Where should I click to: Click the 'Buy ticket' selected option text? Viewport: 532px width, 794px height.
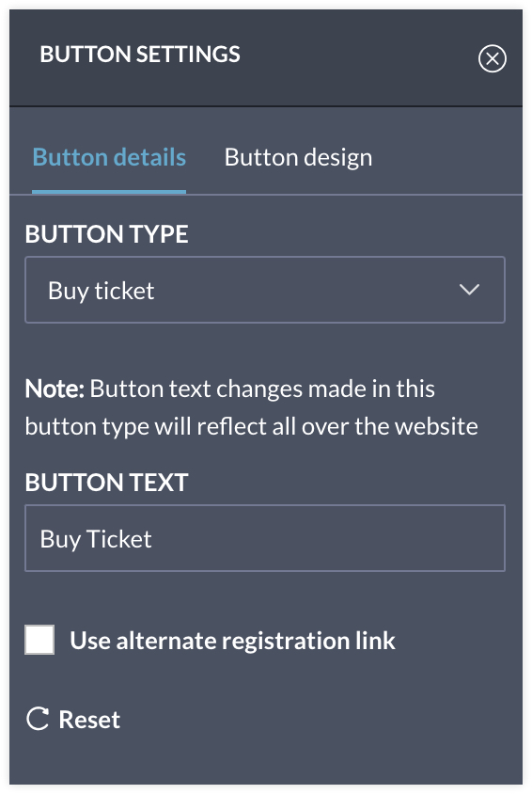[102, 292]
